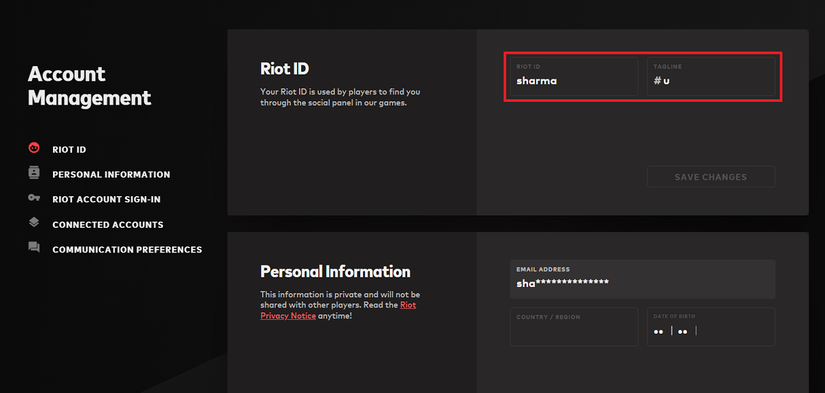
Task: Go to PERSONAL INFORMATION in sidebar
Action: click(x=111, y=175)
